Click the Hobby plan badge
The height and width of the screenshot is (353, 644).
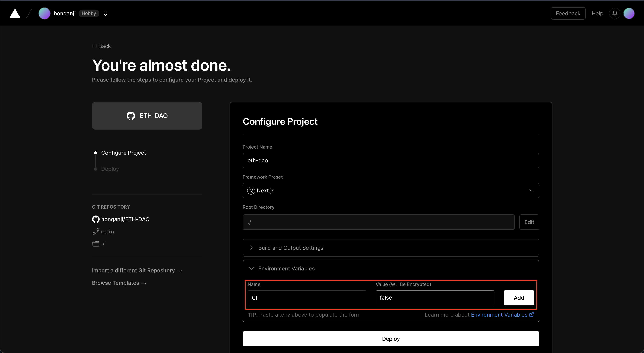click(x=89, y=13)
